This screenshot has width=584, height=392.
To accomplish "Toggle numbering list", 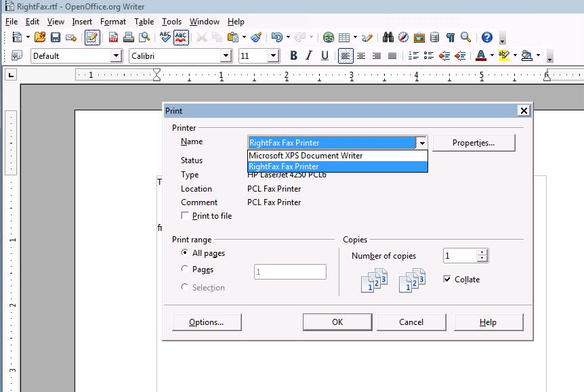I will [413, 56].
